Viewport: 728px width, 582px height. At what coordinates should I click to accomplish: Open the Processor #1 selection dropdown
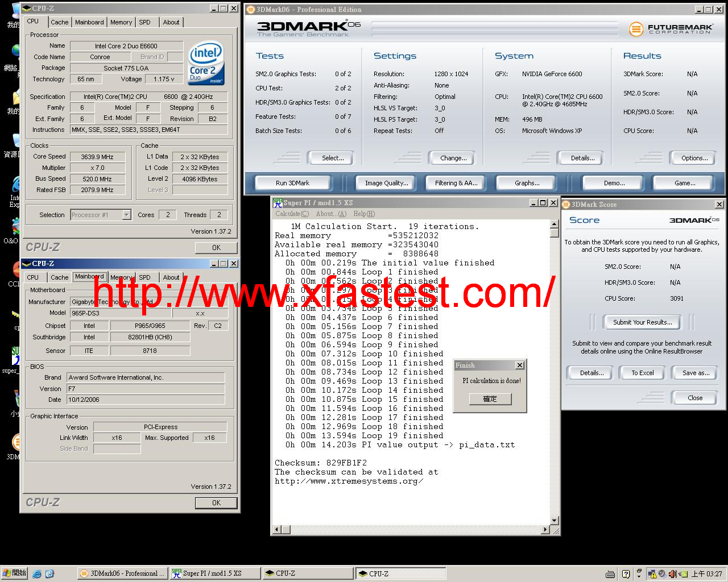point(126,214)
